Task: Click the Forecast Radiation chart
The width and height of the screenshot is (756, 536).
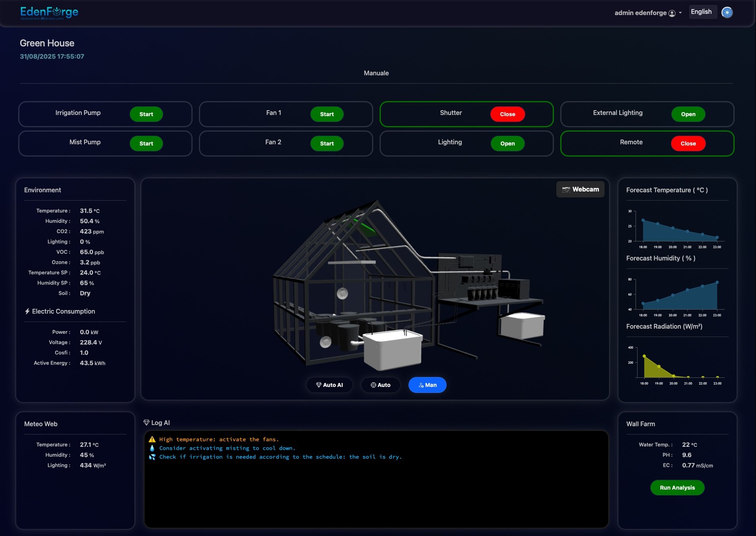Action: click(x=677, y=363)
